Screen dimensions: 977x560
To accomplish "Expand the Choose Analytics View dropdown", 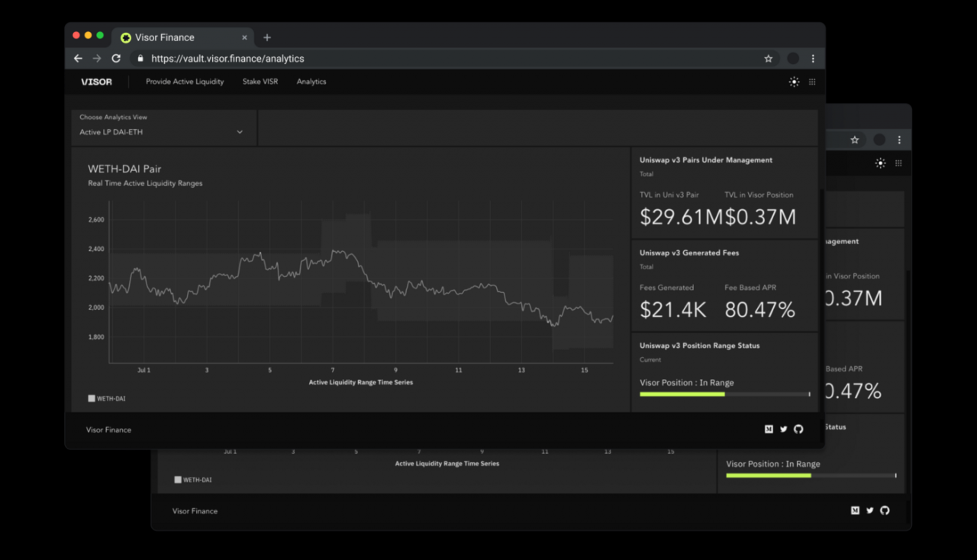I will (164, 127).
